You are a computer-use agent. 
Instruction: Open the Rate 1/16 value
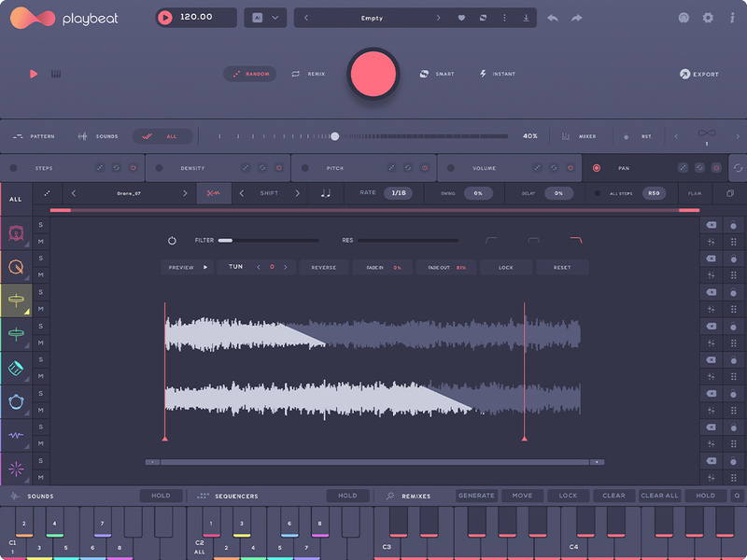[x=399, y=193]
